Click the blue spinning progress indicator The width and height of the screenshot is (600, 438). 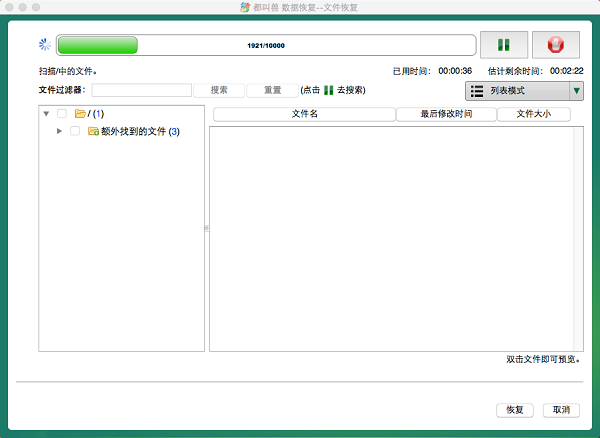[45, 44]
